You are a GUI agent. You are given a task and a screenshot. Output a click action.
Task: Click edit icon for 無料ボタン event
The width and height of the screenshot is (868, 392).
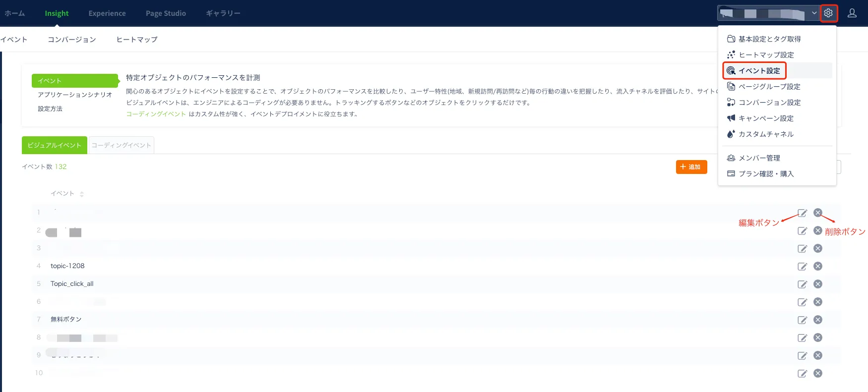[x=802, y=320]
